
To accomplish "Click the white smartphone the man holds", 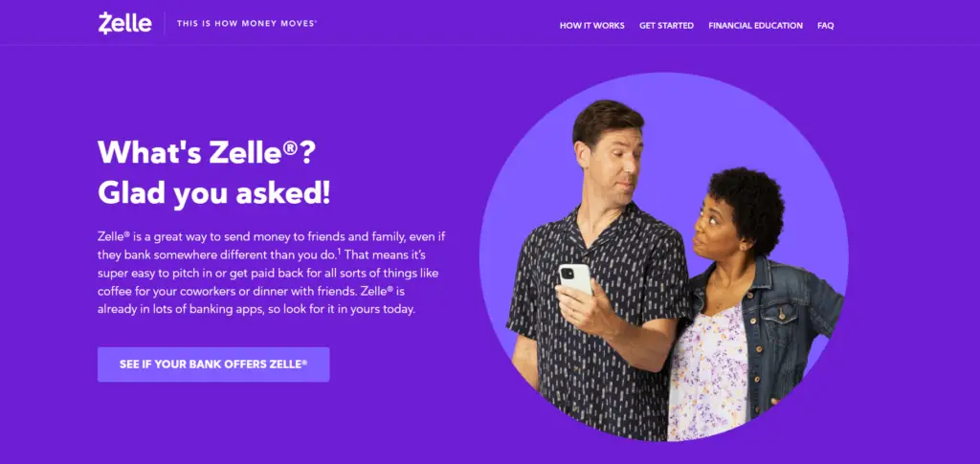I will click(575, 279).
